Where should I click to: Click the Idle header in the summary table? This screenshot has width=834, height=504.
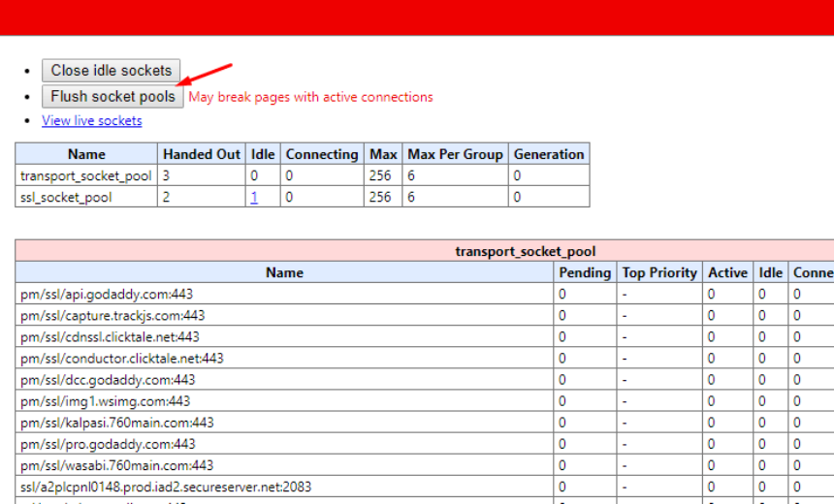click(x=263, y=154)
